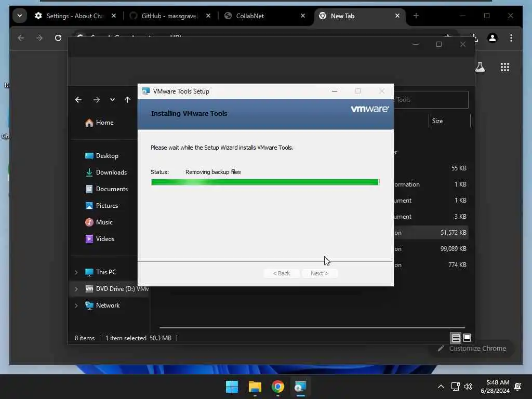The height and width of the screenshot is (399, 532).
Task: Open Home in File Explorer sidebar
Action: 99,123
